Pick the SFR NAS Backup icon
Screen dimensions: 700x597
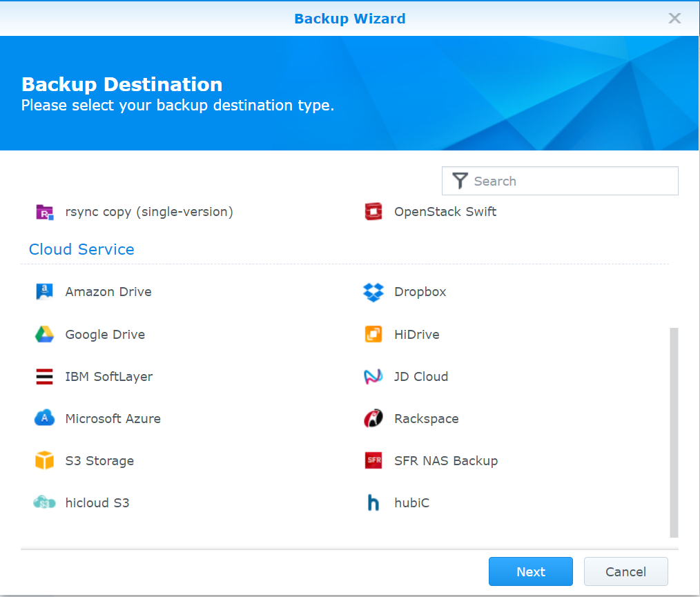click(x=373, y=461)
